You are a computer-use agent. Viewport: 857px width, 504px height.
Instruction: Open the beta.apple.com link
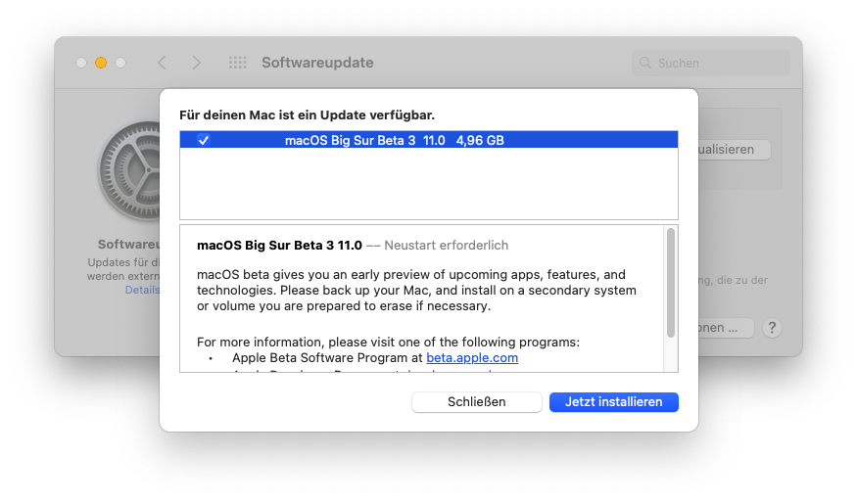(472, 358)
